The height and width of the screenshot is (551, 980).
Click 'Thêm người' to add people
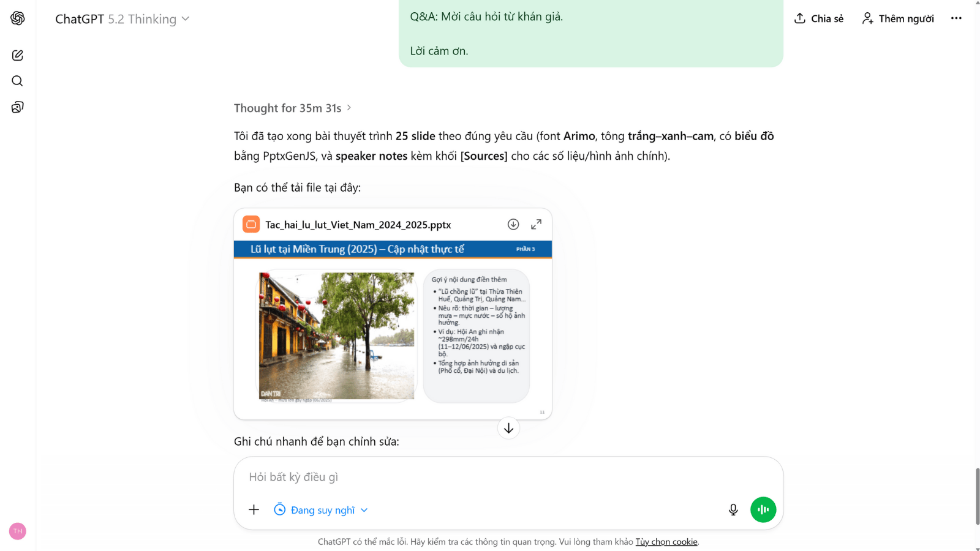[x=898, y=18]
